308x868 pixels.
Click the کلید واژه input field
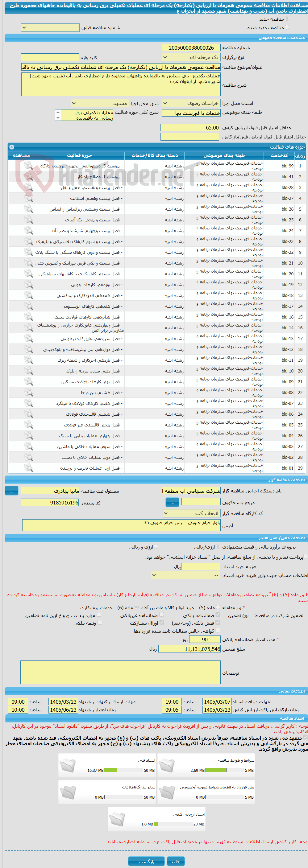point(50,57)
